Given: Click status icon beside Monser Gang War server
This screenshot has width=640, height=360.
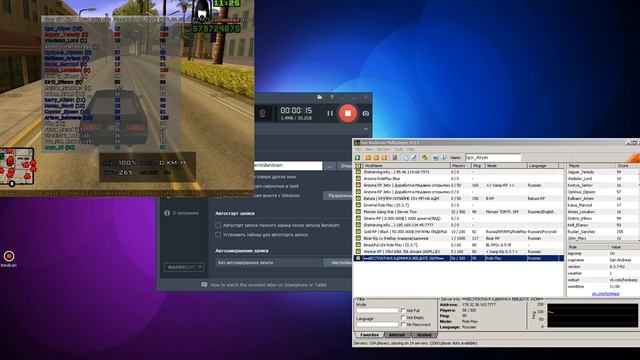Looking at the screenshot, I should click(x=358, y=212).
